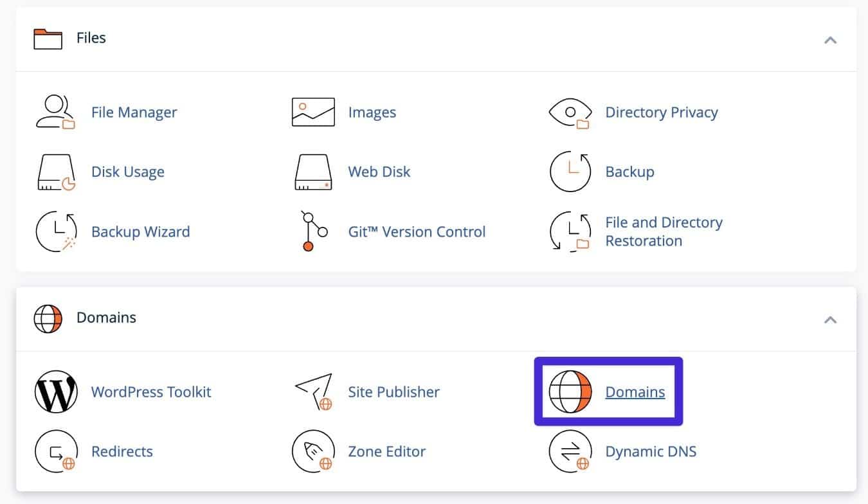The height and width of the screenshot is (504, 868).
Task: Click the Redirects arrow icon
Action: [x=55, y=451]
